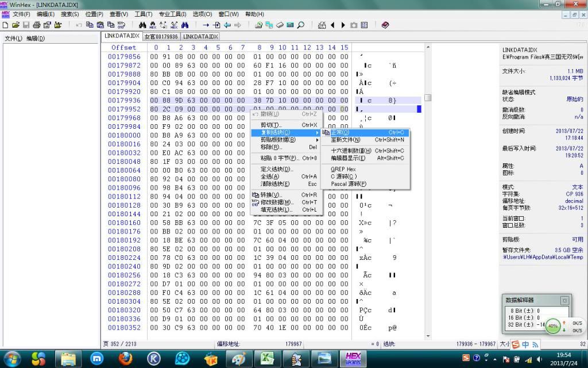The width and height of the screenshot is (588, 368).
Task: Click the vertical scrollbar thumb of hex view
Action: coord(428,98)
